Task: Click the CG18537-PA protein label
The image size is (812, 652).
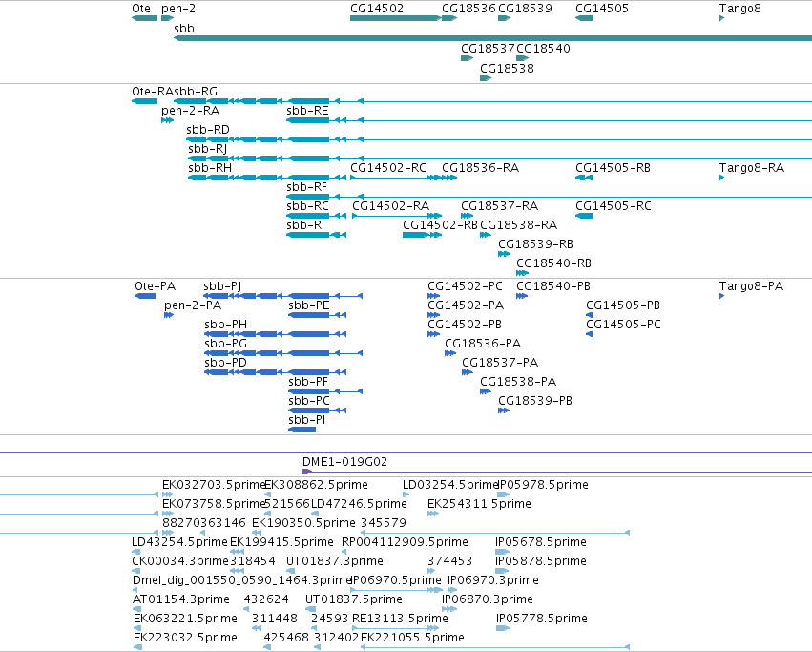Action: tap(500, 364)
